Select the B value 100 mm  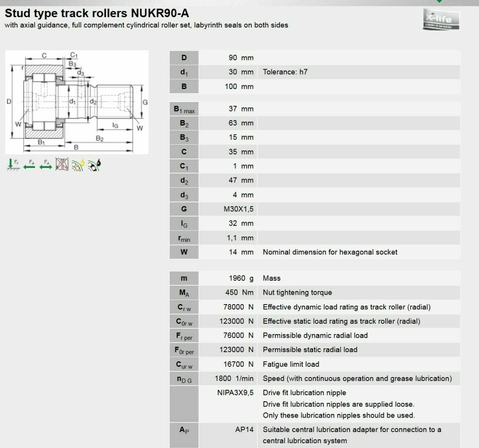pyautogui.click(x=239, y=86)
